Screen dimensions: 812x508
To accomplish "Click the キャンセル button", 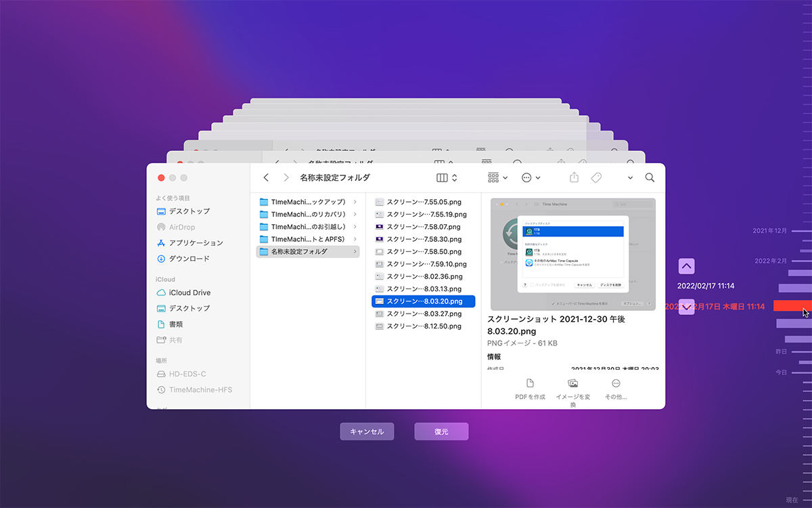I will (367, 431).
